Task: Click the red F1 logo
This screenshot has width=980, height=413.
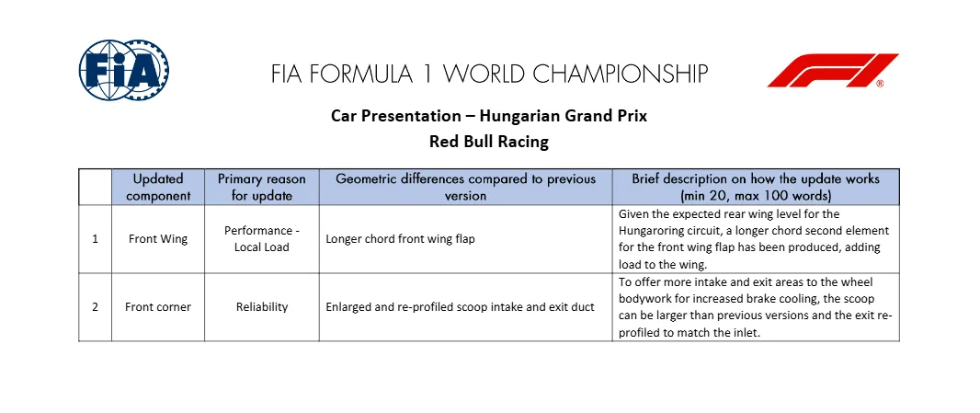Action: tap(833, 71)
